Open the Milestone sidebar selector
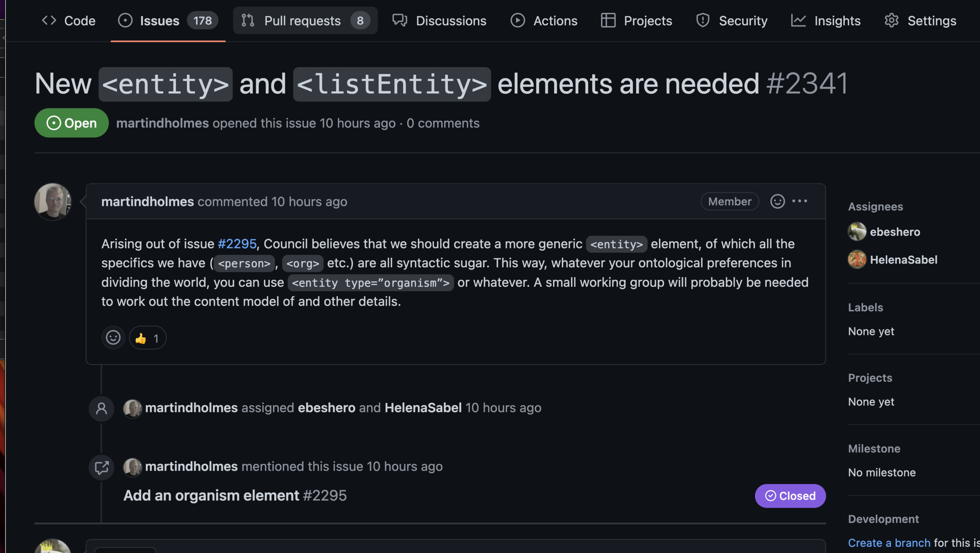 874,449
